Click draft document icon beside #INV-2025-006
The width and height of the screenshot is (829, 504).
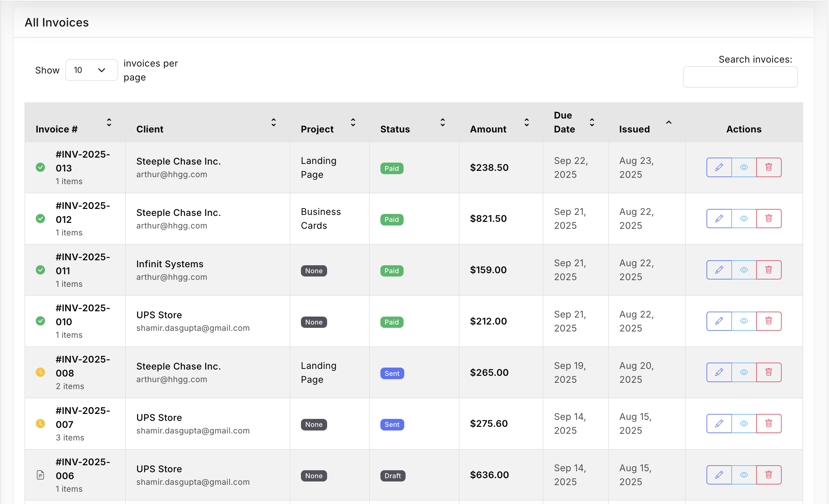tap(40, 475)
